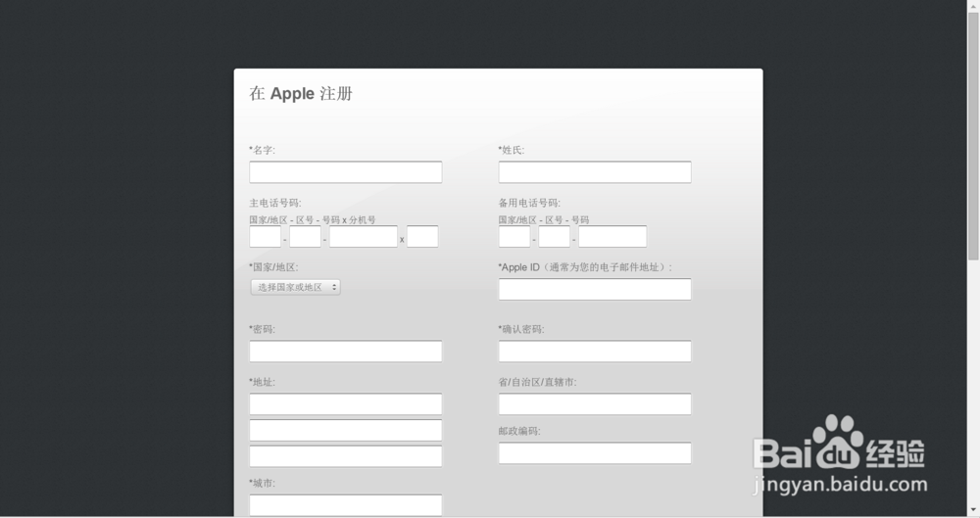This screenshot has height=518, width=980.
Task: Click the 名字 (first name) input field
Action: (346, 172)
